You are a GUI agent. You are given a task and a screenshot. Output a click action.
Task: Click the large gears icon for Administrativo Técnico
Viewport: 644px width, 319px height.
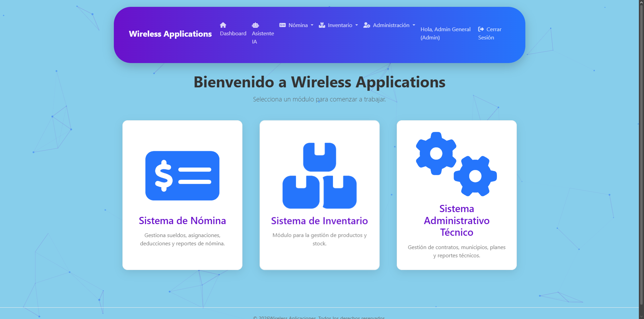(x=457, y=164)
